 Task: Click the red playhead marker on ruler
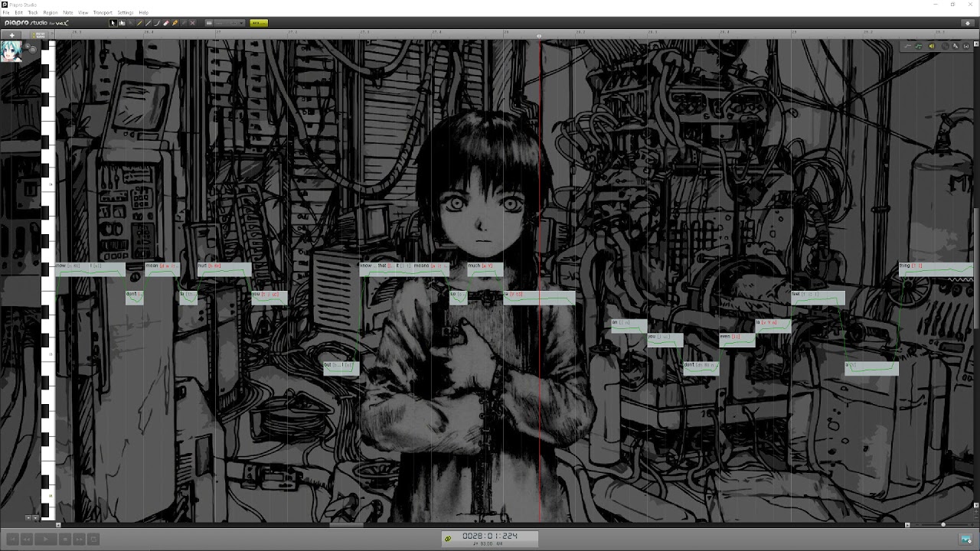(539, 36)
